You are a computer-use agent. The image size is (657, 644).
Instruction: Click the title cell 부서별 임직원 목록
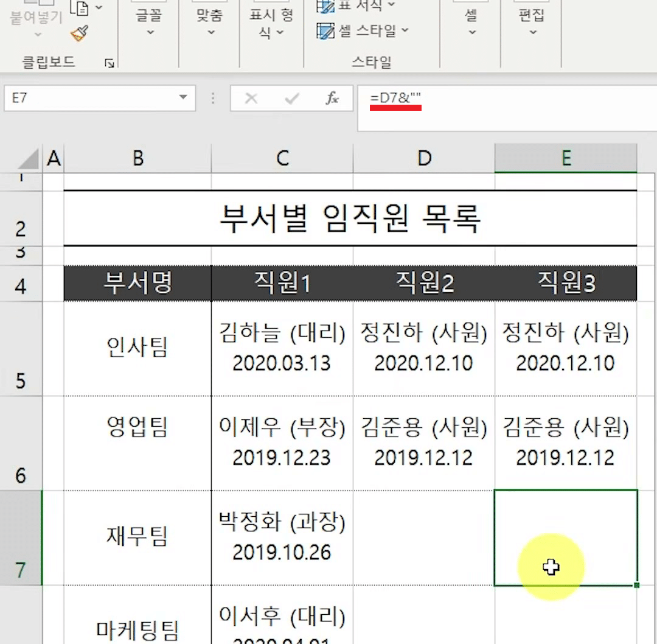tap(350, 219)
